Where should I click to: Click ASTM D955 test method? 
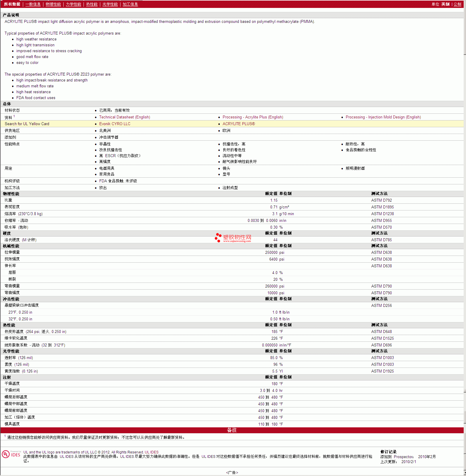point(381,220)
